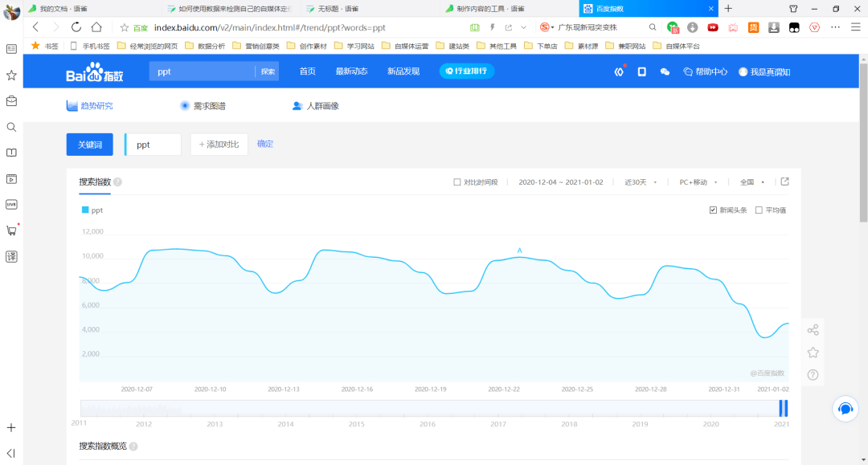
Task: Click the 探索 search button
Action: pos(268,71)
